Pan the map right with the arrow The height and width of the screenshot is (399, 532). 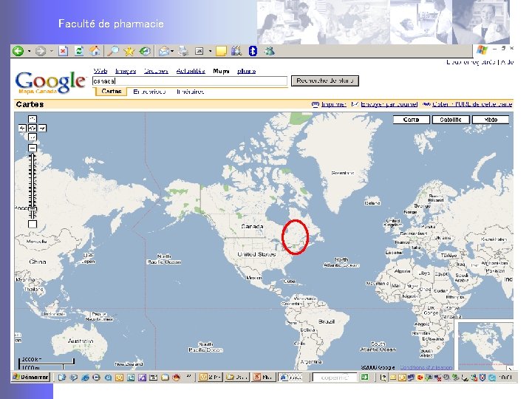[x=42, y=128]
